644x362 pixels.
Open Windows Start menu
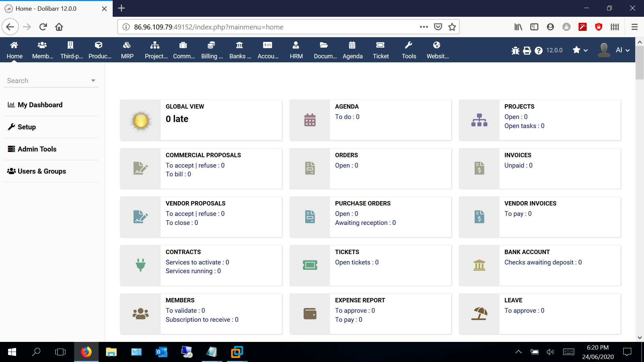[12, 352]
